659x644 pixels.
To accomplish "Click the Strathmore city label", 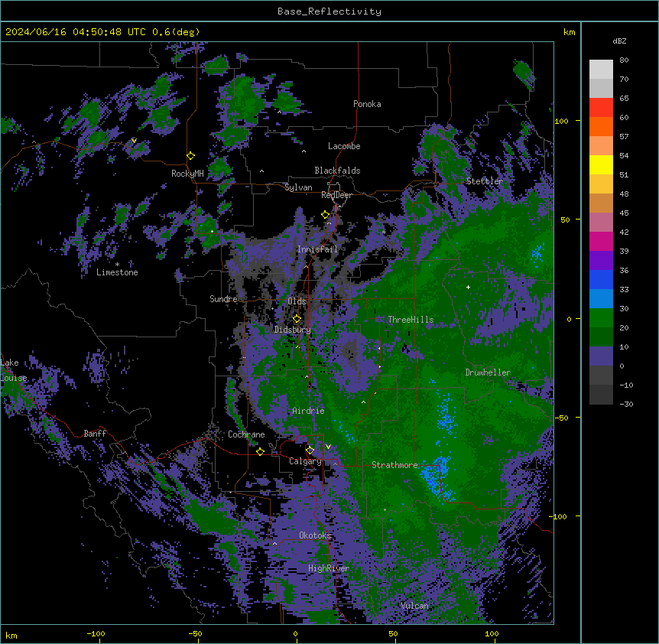I will pos(394,465).
